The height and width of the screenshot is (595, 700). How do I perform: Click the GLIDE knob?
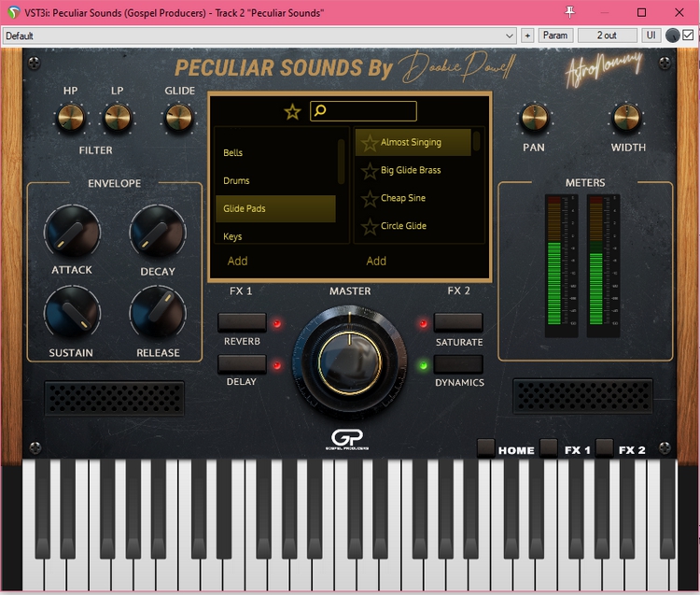tap(179, 118)
